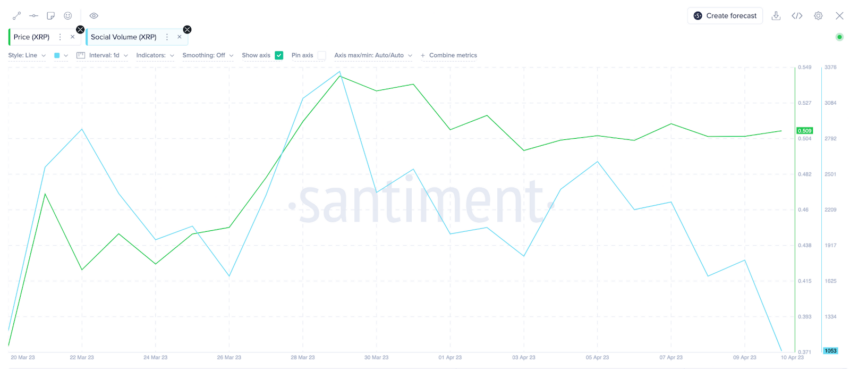Open the Price (XRP) three-dot options

pyautogui.click(x=60, y=37)
